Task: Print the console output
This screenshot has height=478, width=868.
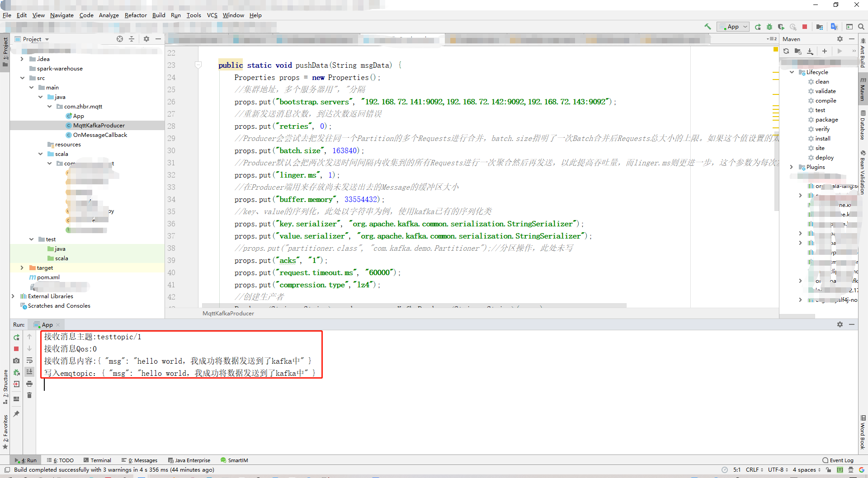Action: (29, 384)
